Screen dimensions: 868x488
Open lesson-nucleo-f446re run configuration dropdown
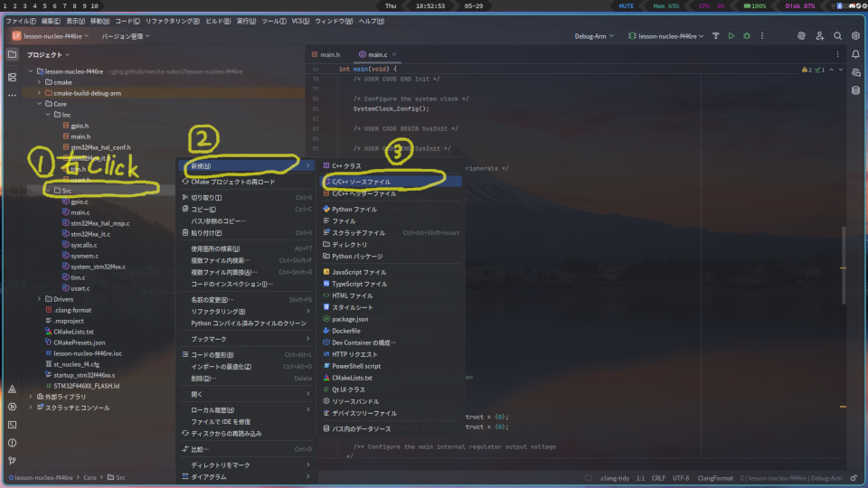coord(666,36)
